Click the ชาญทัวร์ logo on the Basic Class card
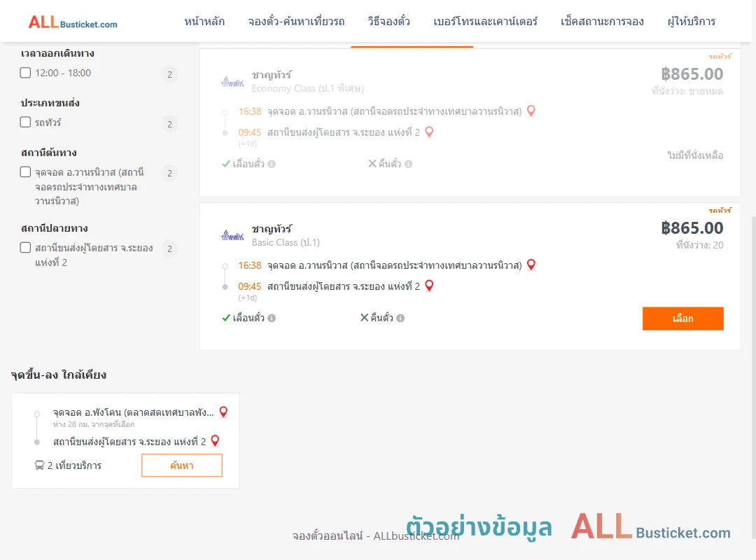Viewport: 756px width, 560px height. point(232,236)
